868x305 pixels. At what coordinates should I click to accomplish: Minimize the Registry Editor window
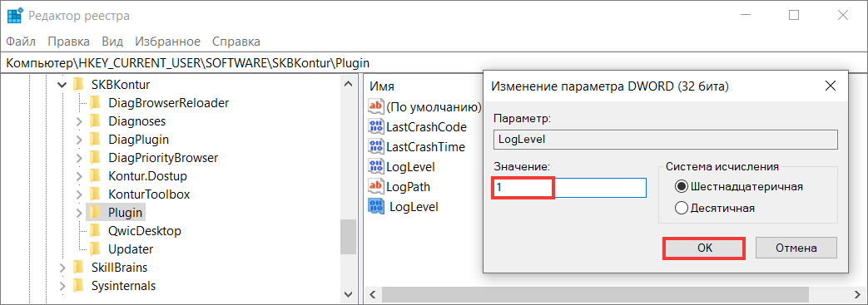(x=745, y=16)
